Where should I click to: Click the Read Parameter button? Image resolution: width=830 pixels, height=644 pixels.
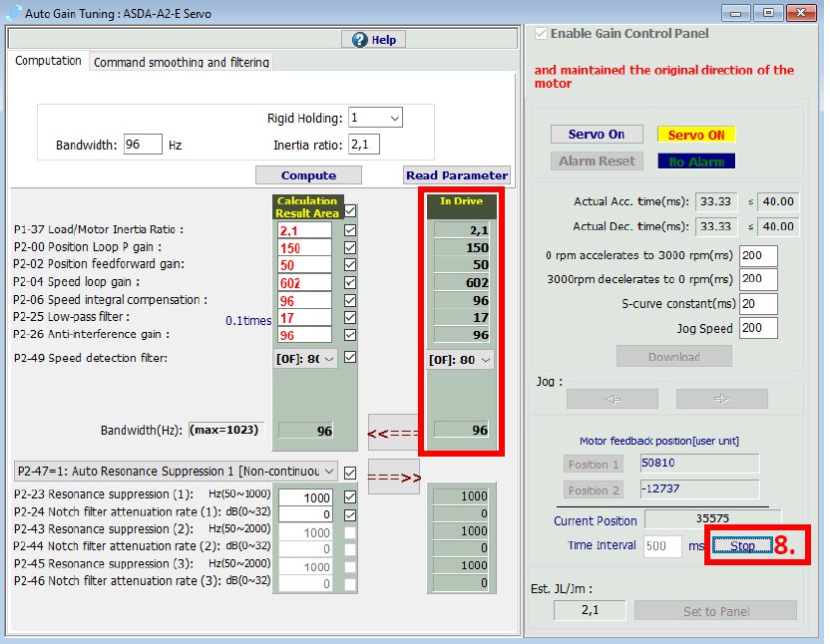[x=457, y=175]
